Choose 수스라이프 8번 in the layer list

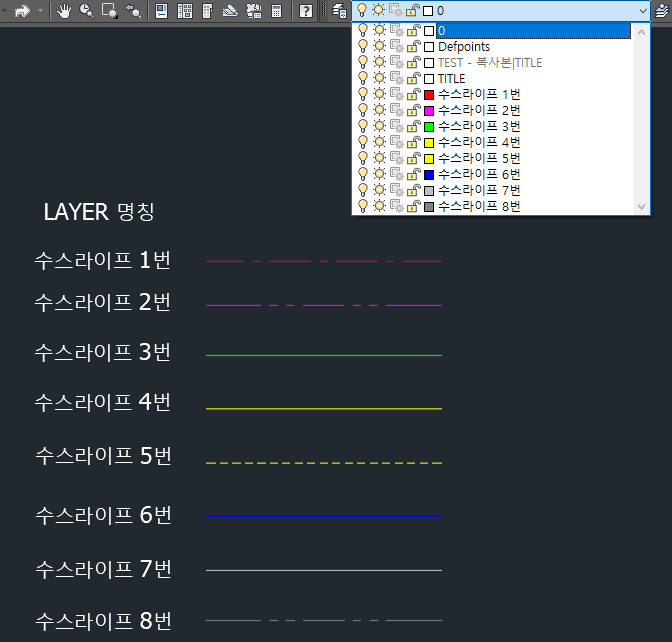(479, 207)
